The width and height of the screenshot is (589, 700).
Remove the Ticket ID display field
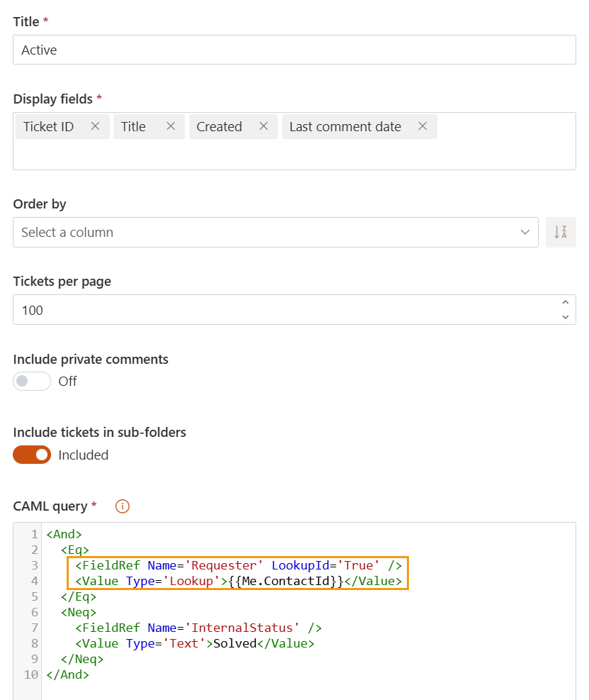95,126
